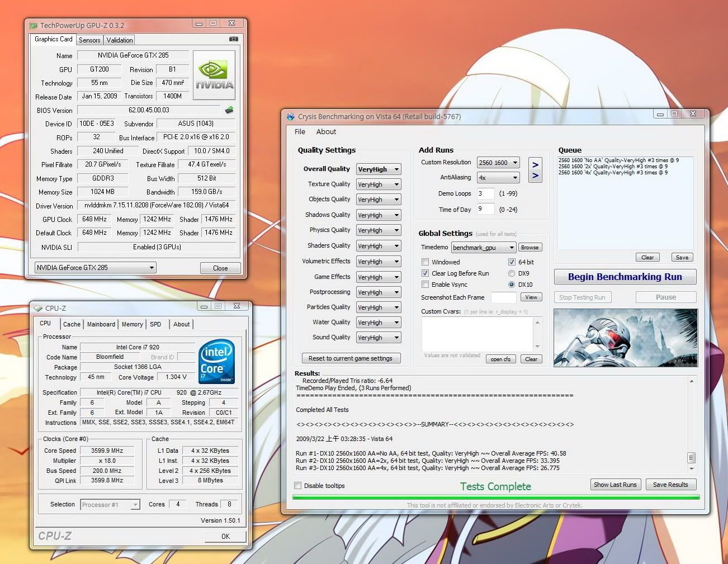This screenshot has width=728, height=564.
Task: Open the Texture Quality dropdown
Action: tap(379, 184)
